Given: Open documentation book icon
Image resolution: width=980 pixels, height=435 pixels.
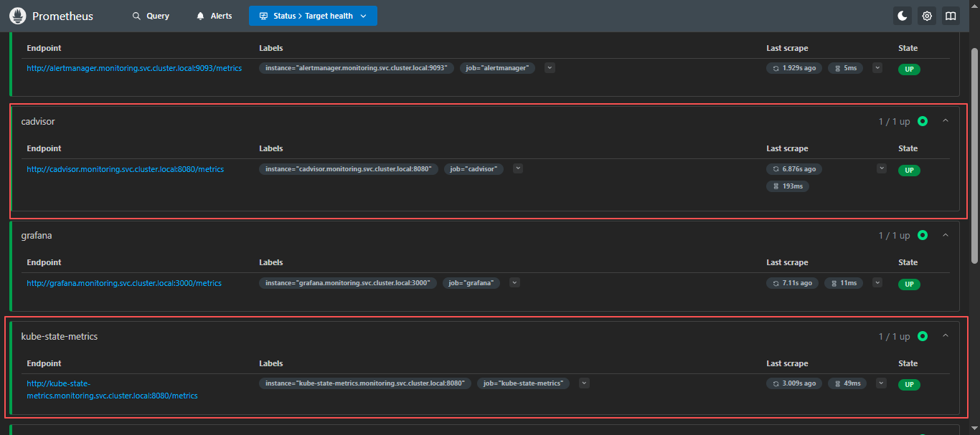Looking at the screenshot, I should pyautogui.click(x=951, y=16).
